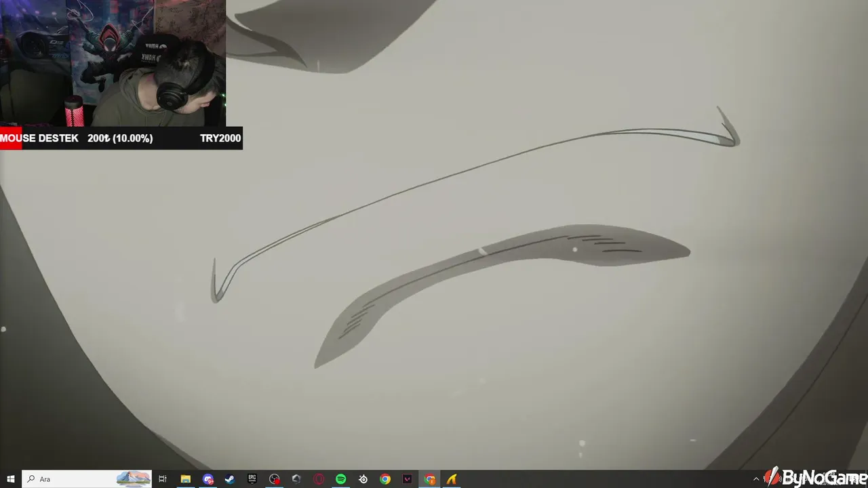
Task: Open the Windows Start menu
Action: [x=11, y=479]
